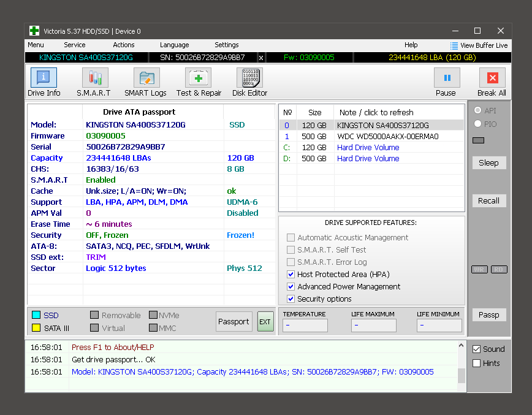This screenshot has height=415, width=532.
Task: Select the C: Hard Drive Volume row
Action: [371, 148]
